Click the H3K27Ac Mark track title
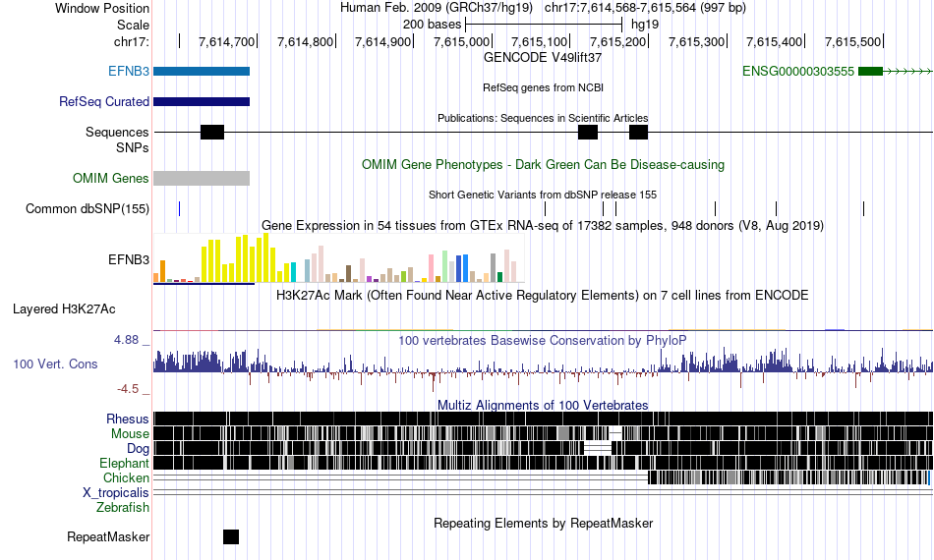Screen dimensions: 934x560 tap(543, 296)
